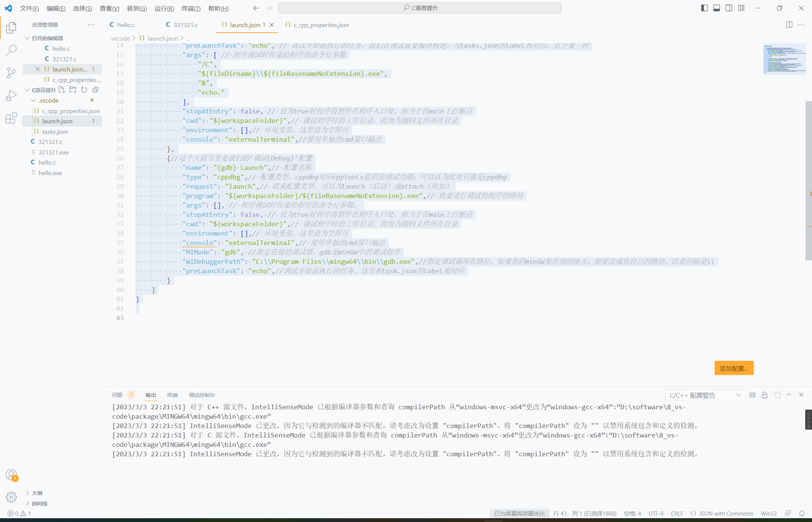Screen dimensions: 812x522
Task: Collapse the .vscode folder
Action: pyautogui.click(x=33, y=100)
